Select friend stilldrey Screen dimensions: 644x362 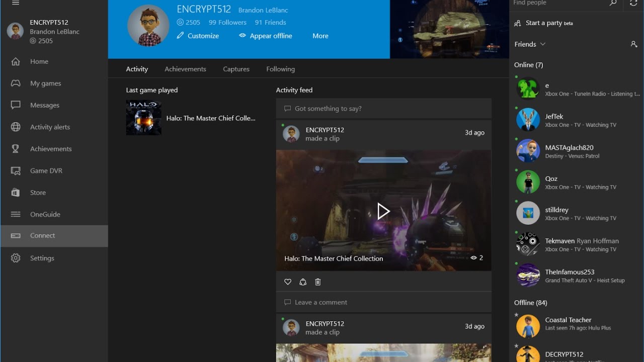[x=577, y=213]
